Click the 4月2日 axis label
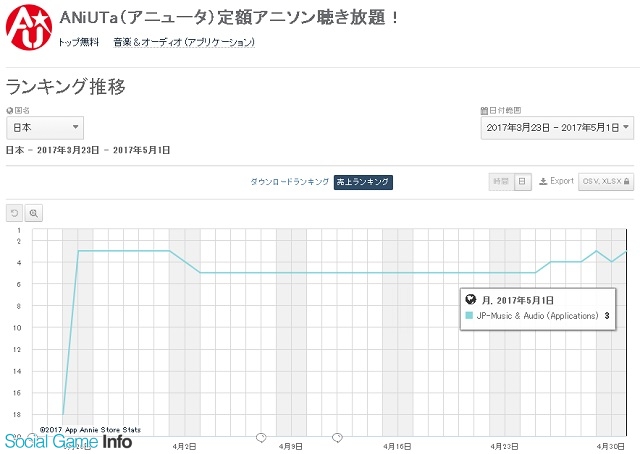The width and height of the screenshot is (640, 454). point(184,446)
